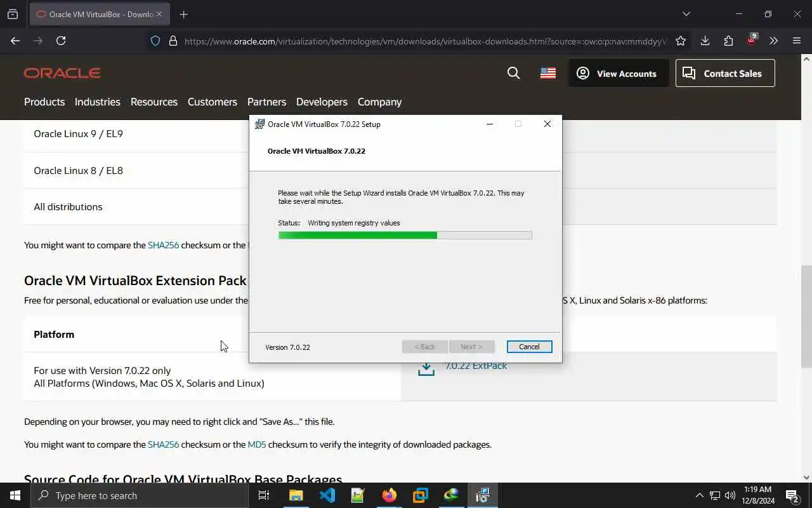
Task: Open recent browsing history icon in tab bar
Action: tap(13, 14)
